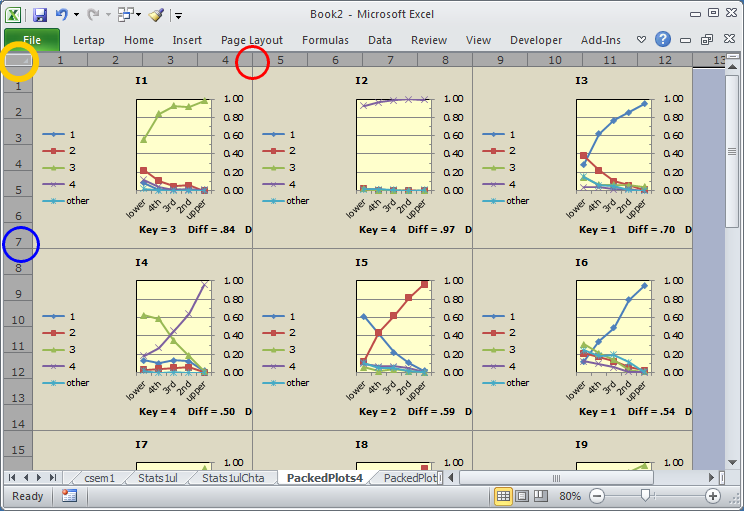Image resolution: width=744 pixels, height=511 pixels.
Task: Select column 12 header
Action: coord(665,60)
